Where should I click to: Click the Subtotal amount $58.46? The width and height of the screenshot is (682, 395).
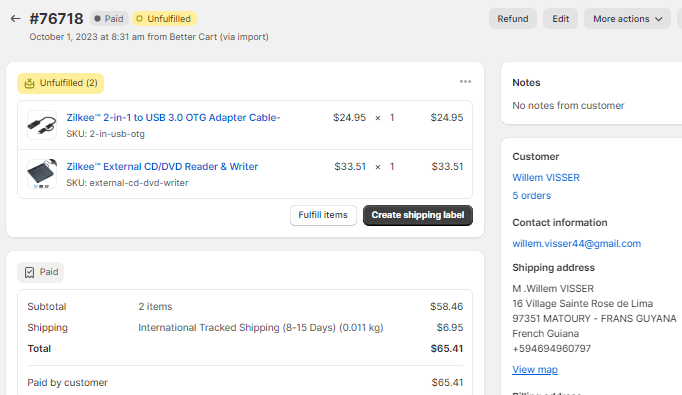(447, 307)
